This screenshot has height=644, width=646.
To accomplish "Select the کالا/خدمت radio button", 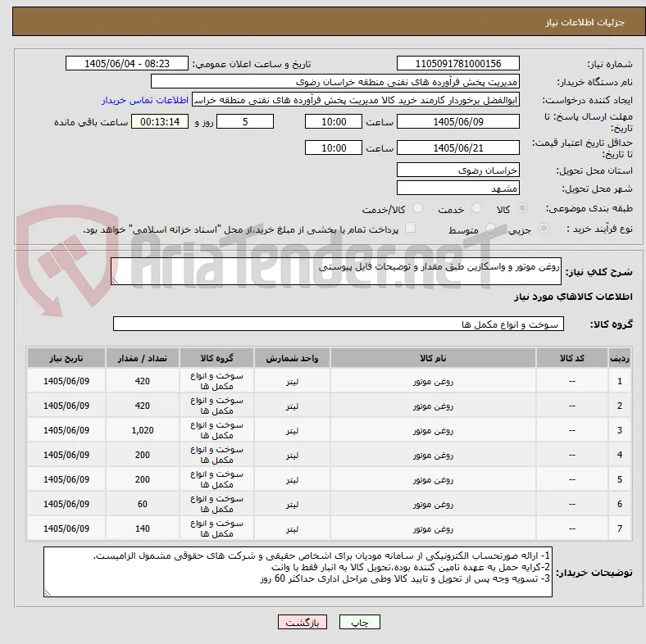I will pos(418,208).
